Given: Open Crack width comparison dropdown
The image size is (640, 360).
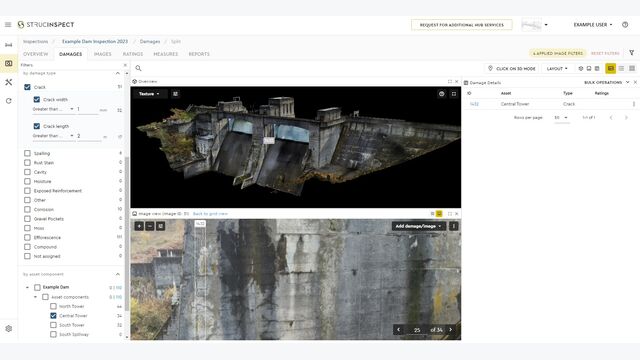Looking at the screenshot, I should (53, 109).
